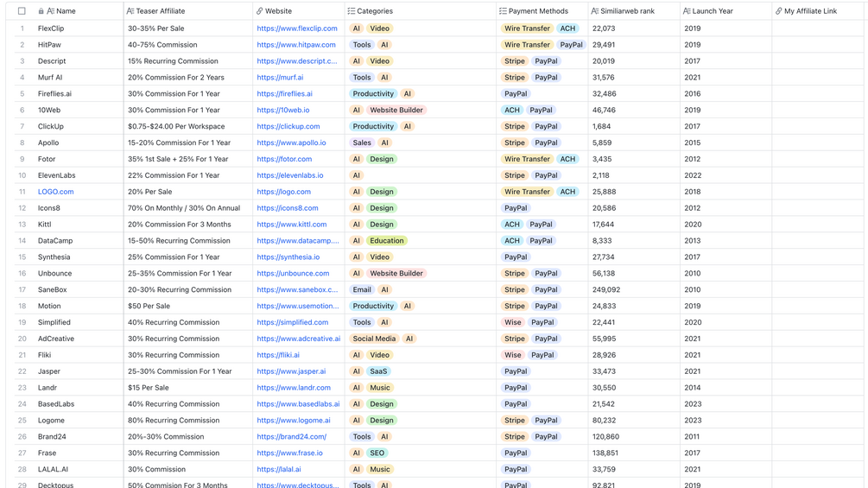
Task: Open the simplified.com link
Action: pyautogui.click(x=292, y=322)
